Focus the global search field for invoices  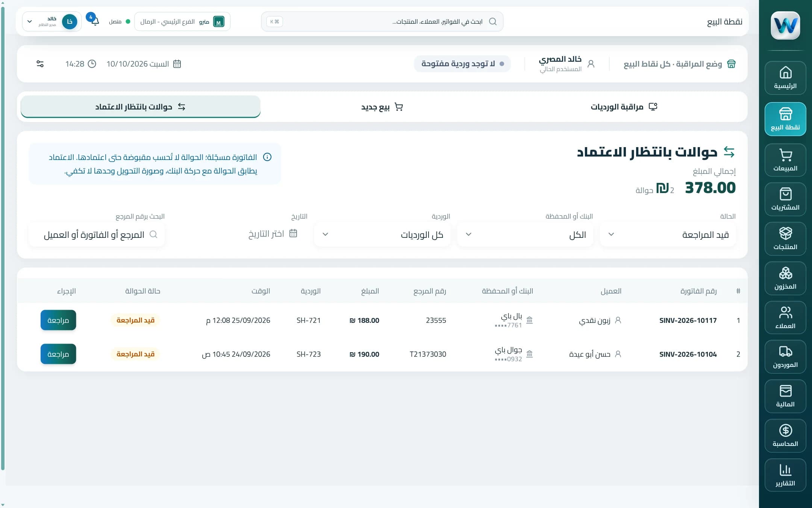382,21
